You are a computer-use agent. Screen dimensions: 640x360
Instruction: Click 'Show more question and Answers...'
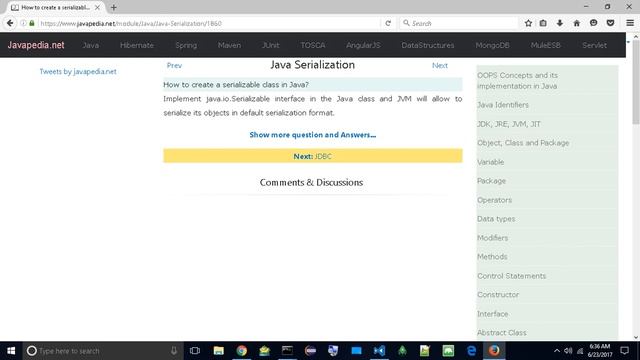(x=313, y=135)
